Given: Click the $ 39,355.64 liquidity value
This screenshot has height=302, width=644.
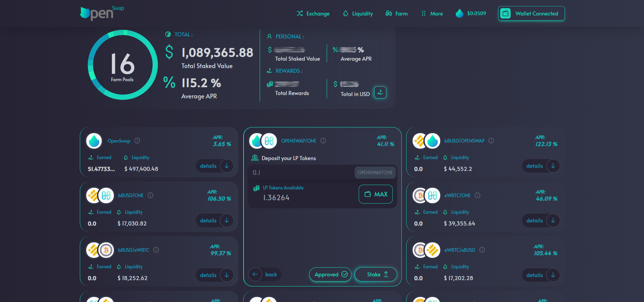Looking at the screenshot, I should (x=459, y=223).
